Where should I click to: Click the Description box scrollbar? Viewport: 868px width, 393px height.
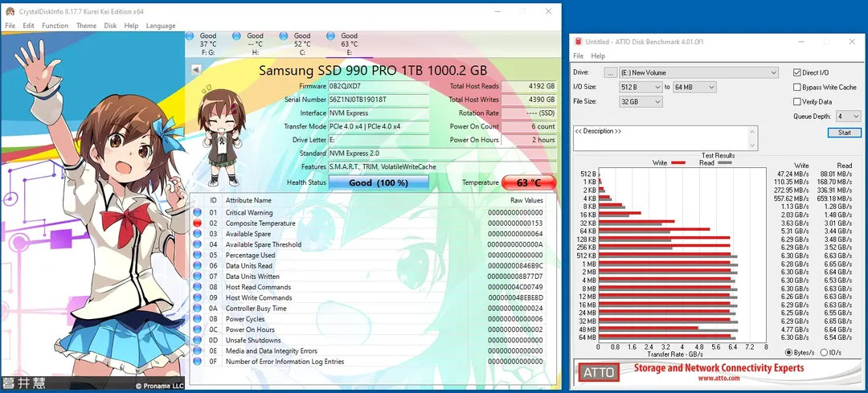pyautogui.click(x=752, y=137)
